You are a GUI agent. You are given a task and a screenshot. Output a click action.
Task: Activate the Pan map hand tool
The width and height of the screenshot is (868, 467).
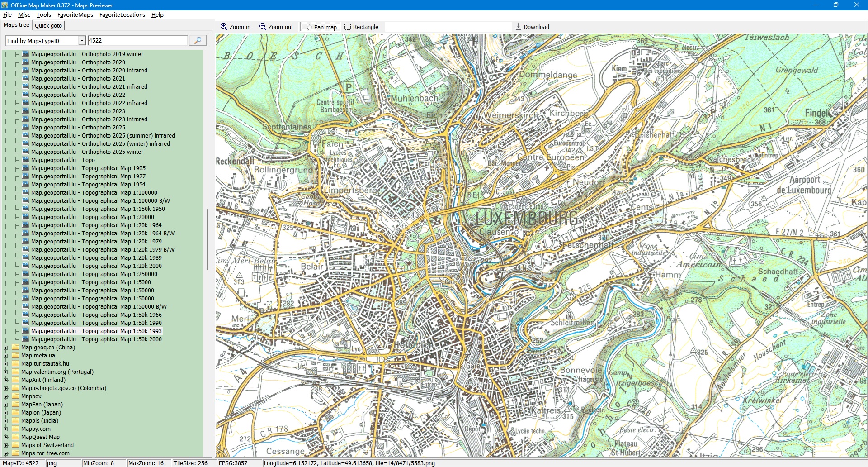pyautogui.click(x=310, y=27)
